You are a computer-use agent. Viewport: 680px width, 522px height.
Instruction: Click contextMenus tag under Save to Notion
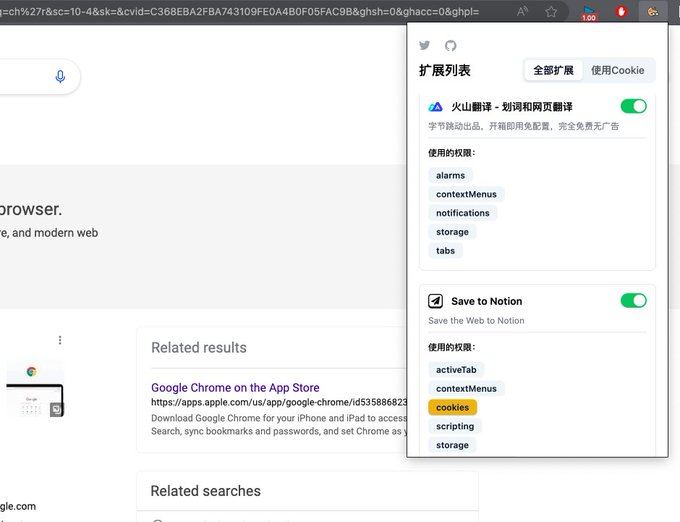[466, 388]
